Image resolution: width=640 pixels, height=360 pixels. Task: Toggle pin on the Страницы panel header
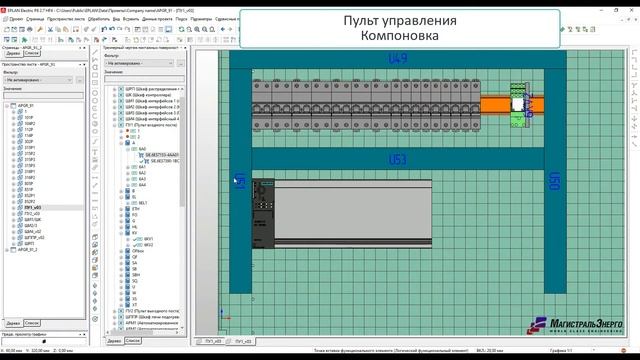pos(80,48)
